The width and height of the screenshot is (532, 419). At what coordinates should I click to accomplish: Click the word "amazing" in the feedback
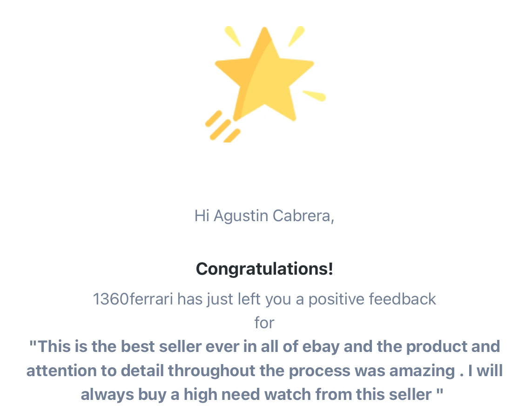point(422,371)
